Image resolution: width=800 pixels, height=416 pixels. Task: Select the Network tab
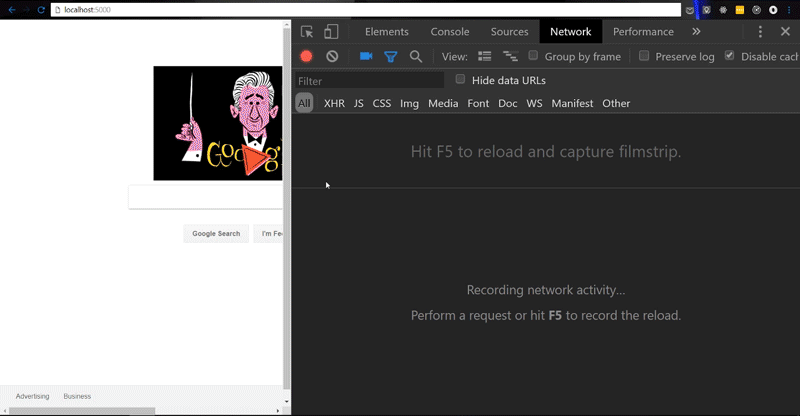coord(570,32)
